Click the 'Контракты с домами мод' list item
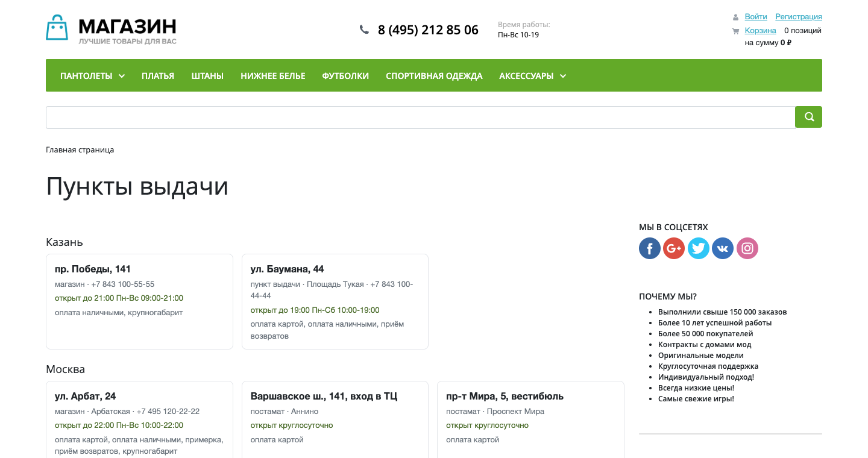This screenshot has height=458, width=868. coord(705,345)
